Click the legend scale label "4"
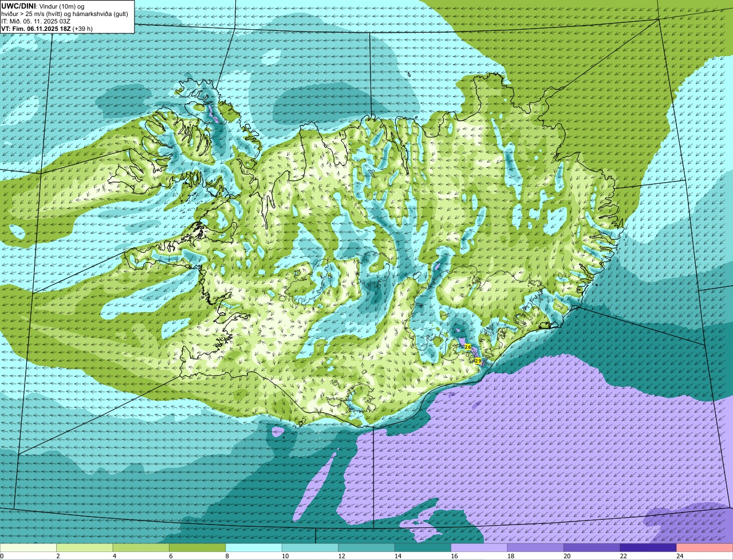The height and width of the screenshot is (560, 733). point(114,556)
